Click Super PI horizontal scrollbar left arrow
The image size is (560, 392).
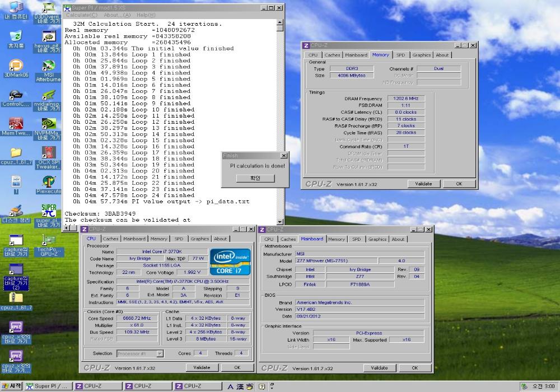(x=66, y=228)
